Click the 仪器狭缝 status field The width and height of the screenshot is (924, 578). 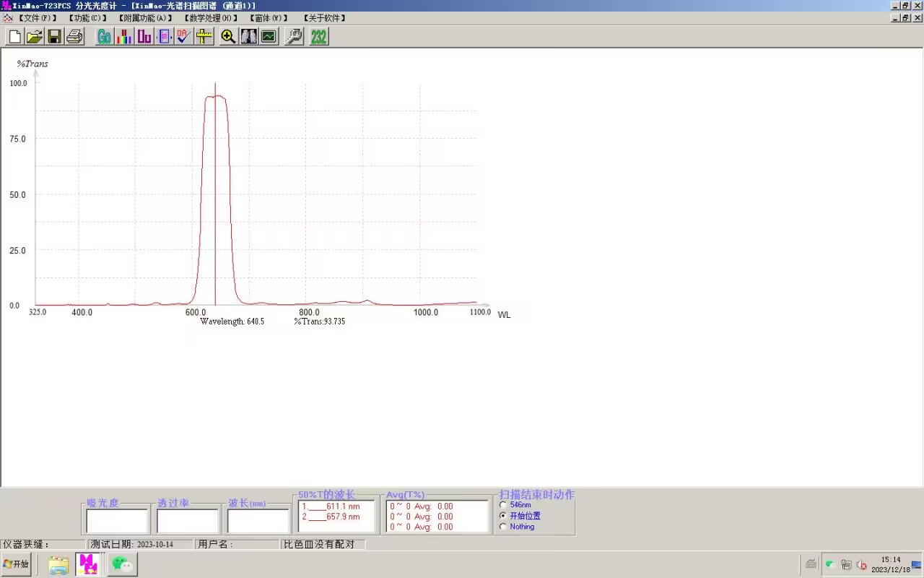(43, 544)
